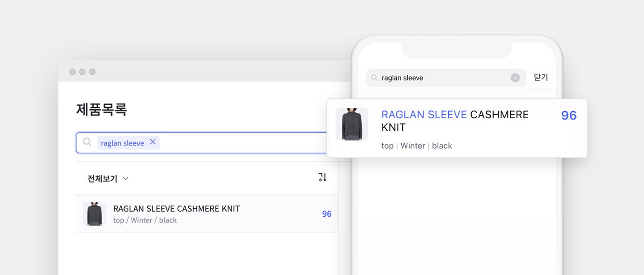644x275 pixels.
Task: Click the green zoom dot on browser window
Action: (92, 71)
